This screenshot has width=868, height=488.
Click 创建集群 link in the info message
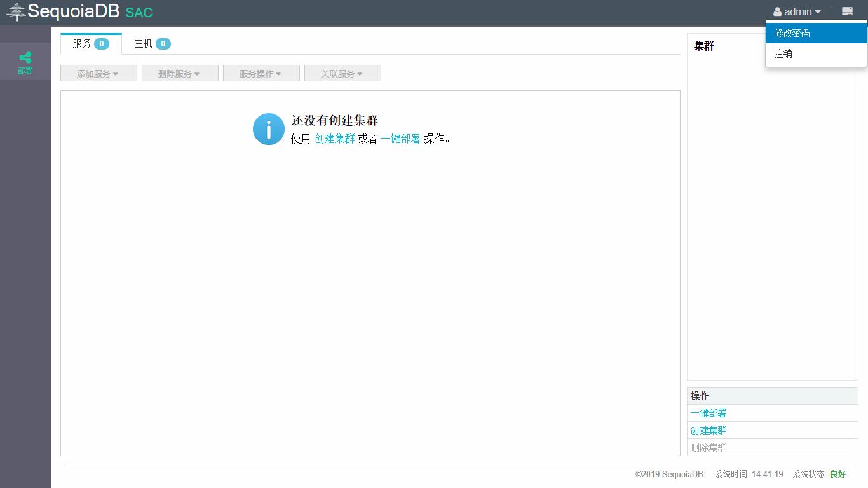(334, 139)
